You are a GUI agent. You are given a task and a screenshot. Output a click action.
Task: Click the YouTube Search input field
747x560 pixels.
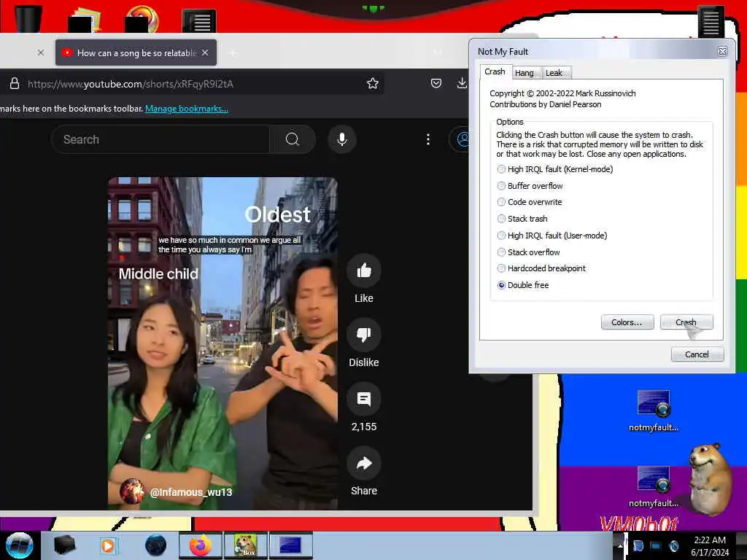pyautogui.click(x=161, y=139)
